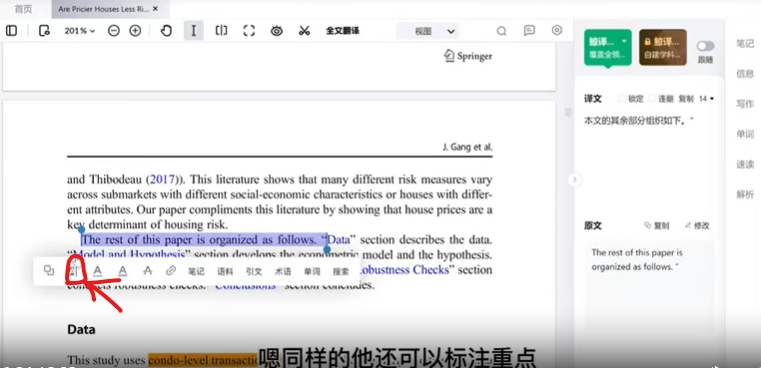The height and width of the screenshot is (368, 761).
Task: Choose 语料 in the selection toolbar
Action: coord(225,271)
